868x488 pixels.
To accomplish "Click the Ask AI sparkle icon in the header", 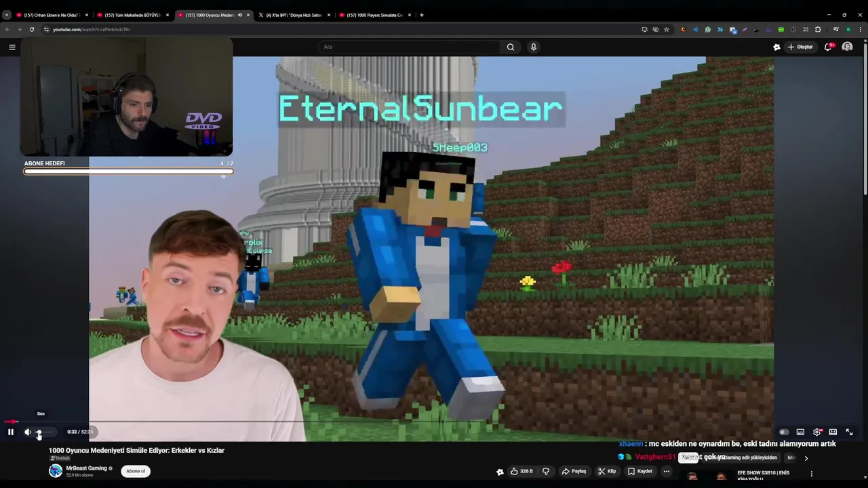I will pos(776,47).
